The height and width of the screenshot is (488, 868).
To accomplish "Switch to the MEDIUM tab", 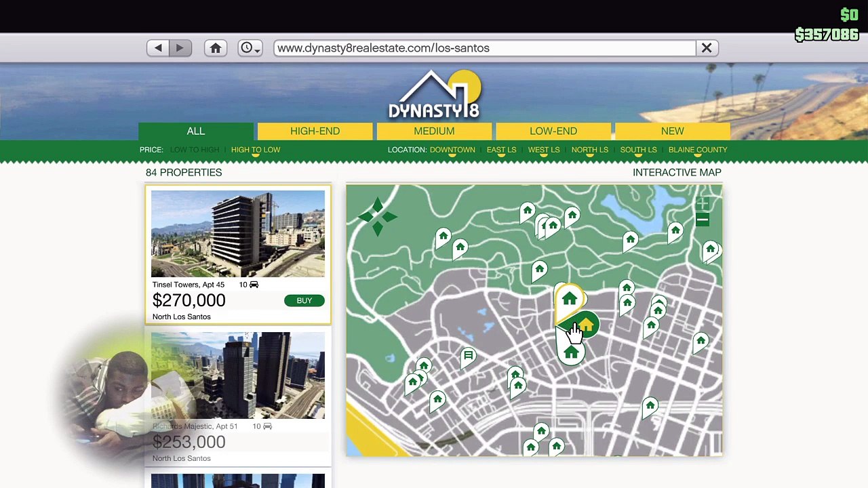I will click(x=434, y=131).
